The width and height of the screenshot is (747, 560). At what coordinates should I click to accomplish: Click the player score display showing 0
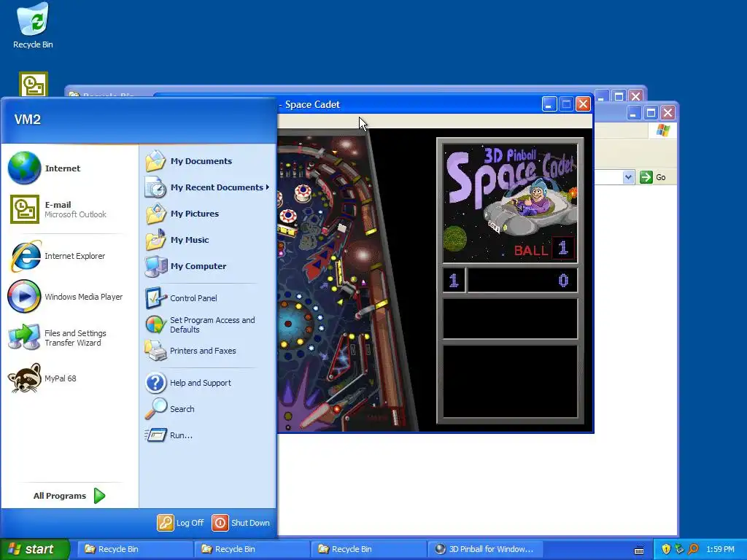(x=522, y=280)
